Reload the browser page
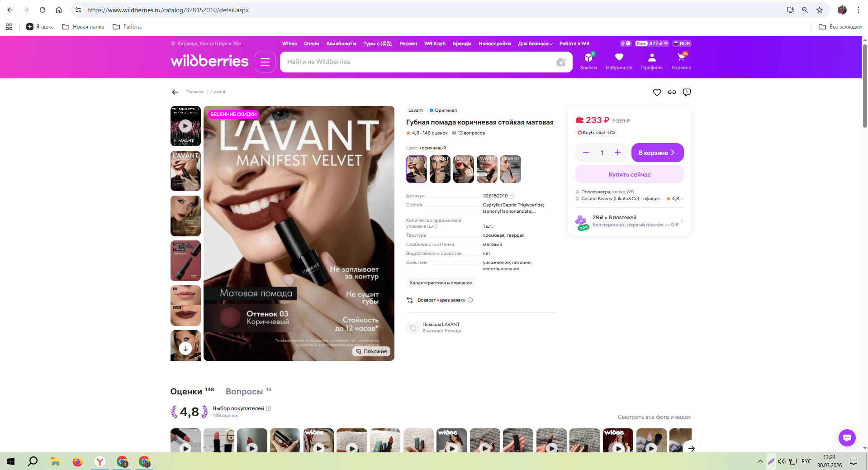Viewport: 868px width, 470px height. (x=43, y=10)
